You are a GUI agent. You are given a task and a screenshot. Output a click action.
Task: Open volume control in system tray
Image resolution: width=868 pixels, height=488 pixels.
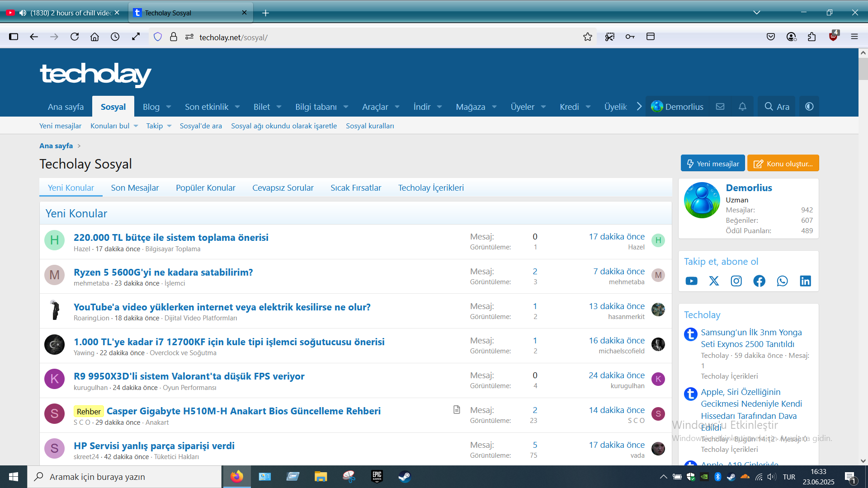771,477
